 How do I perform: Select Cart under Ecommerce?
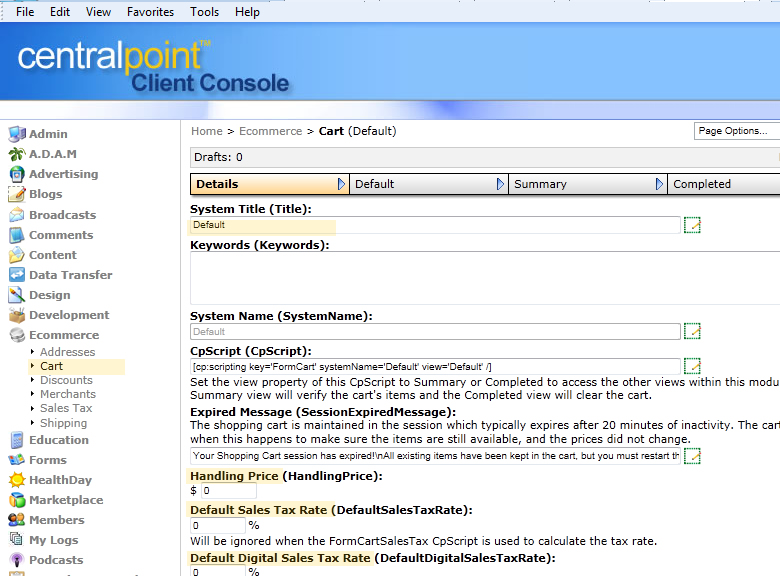click(51, 366)
